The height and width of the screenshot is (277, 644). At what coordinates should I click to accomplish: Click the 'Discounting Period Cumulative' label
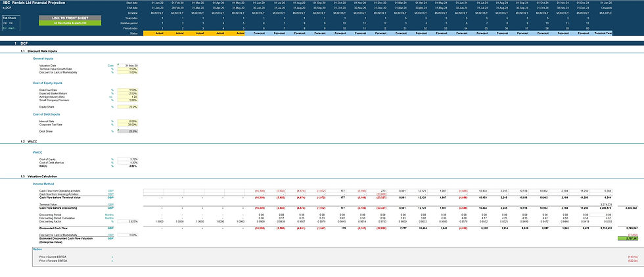[57, 218]
